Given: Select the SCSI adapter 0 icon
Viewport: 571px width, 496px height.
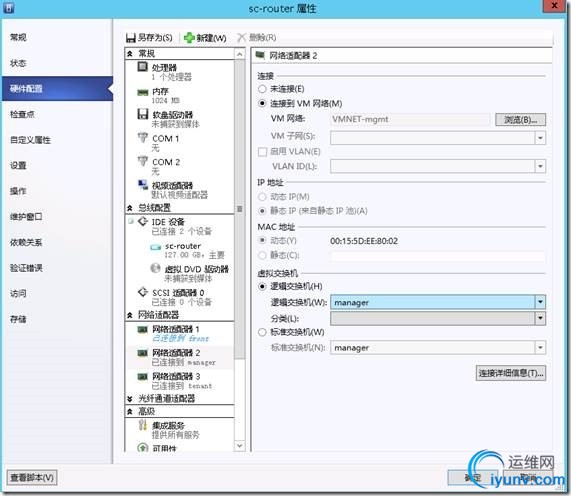Looking at the screenshot, I should (x=143, y=292).
